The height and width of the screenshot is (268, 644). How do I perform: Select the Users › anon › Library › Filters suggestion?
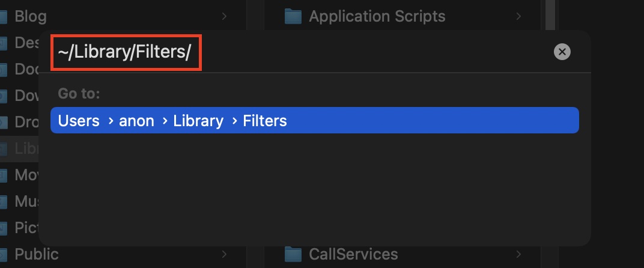(x=315, y=120)
